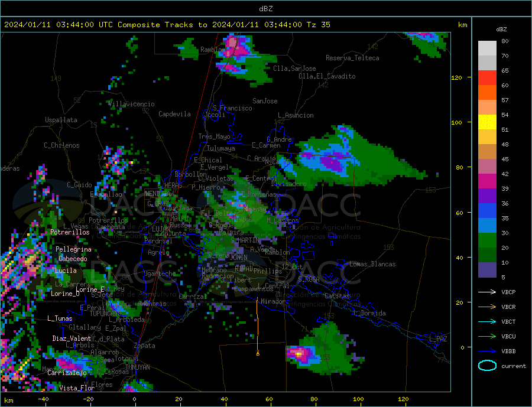Click the 'L_Asuncion' place label
Image resolution: width=532 pixels, height=407 pixels.
[296, 115]
